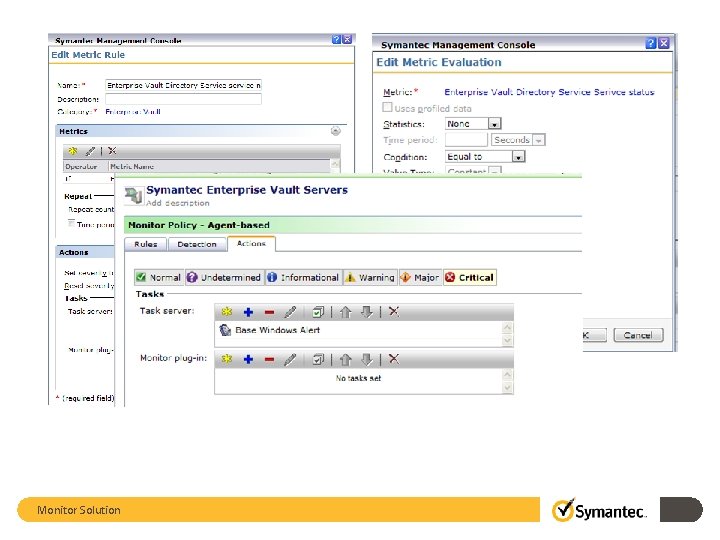Screen dimensions: 720x540
Task: Select the Warning severity state
Action: tap(370, 277)
